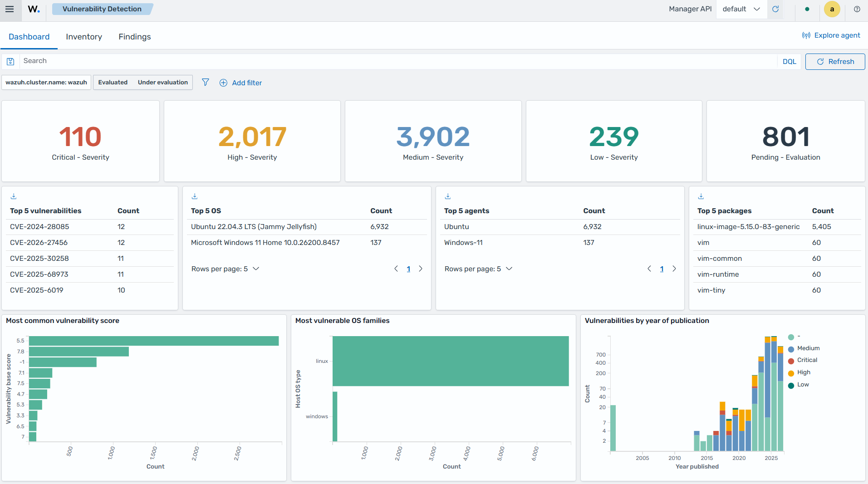Switch to the Findings tab
Image resolution: width=868 pixels, height=484 pixels.
pos(135,37)
